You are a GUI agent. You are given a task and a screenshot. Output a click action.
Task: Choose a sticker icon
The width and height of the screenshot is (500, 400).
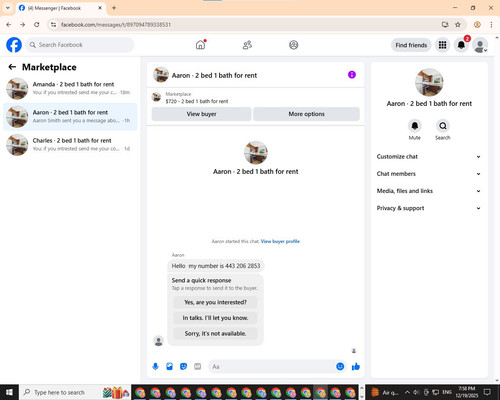pos(183,367)
